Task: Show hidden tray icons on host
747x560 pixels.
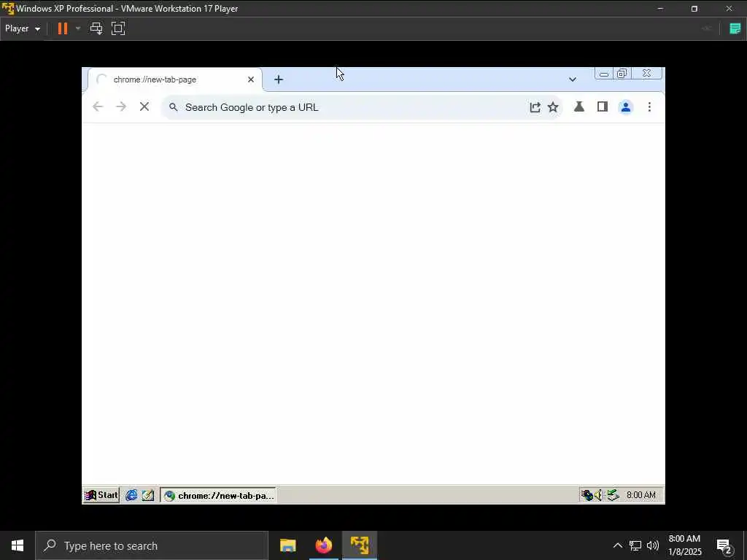Action: tap(617, 545)
